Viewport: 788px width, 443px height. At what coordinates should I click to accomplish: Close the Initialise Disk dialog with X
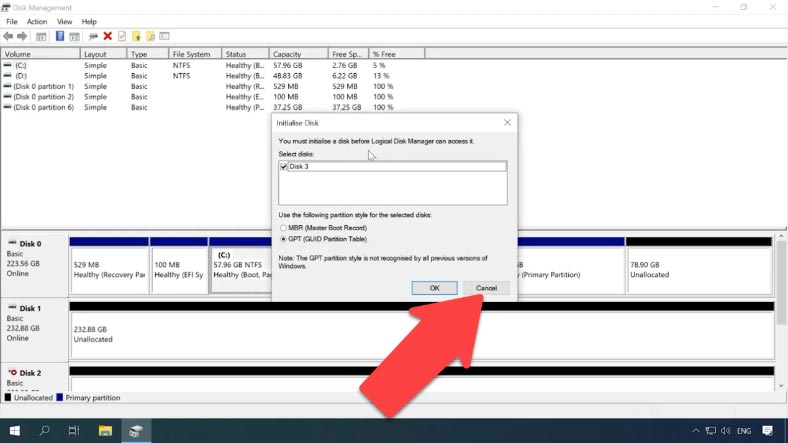(x=507, y=123)
